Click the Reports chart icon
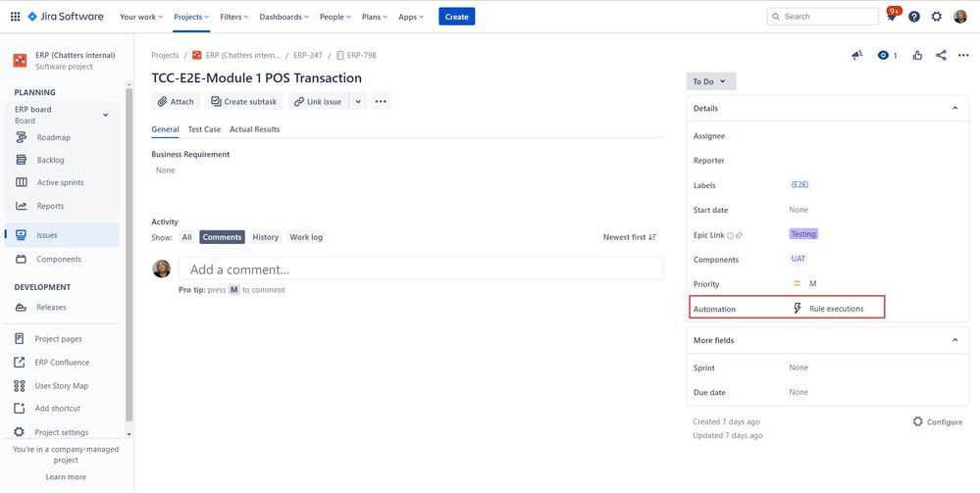This screenshot has width=980, height=493. coord(22,206)
